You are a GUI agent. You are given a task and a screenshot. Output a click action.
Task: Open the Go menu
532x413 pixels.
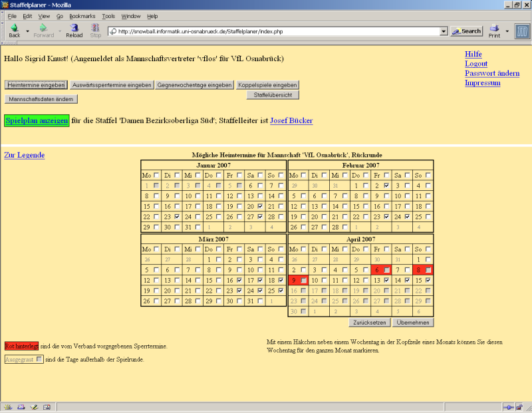pos(60,16)
